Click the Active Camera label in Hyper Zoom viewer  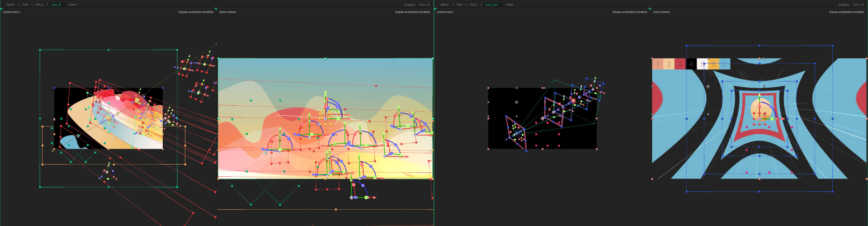(x=661, y=12)
